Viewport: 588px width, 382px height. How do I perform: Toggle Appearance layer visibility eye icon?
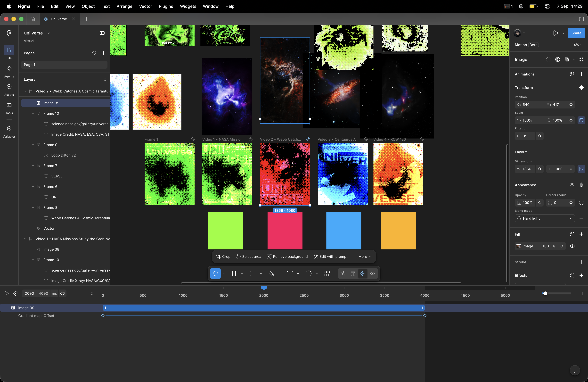[x=572, y=185]
